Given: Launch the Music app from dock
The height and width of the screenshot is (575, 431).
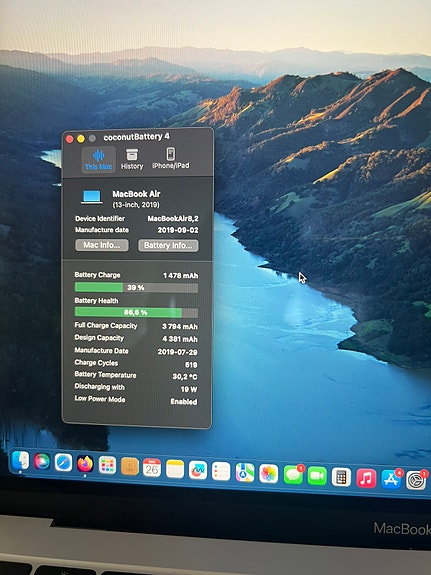Looking at the screenshot, I should pyautogui.click(x=366, y=478).
